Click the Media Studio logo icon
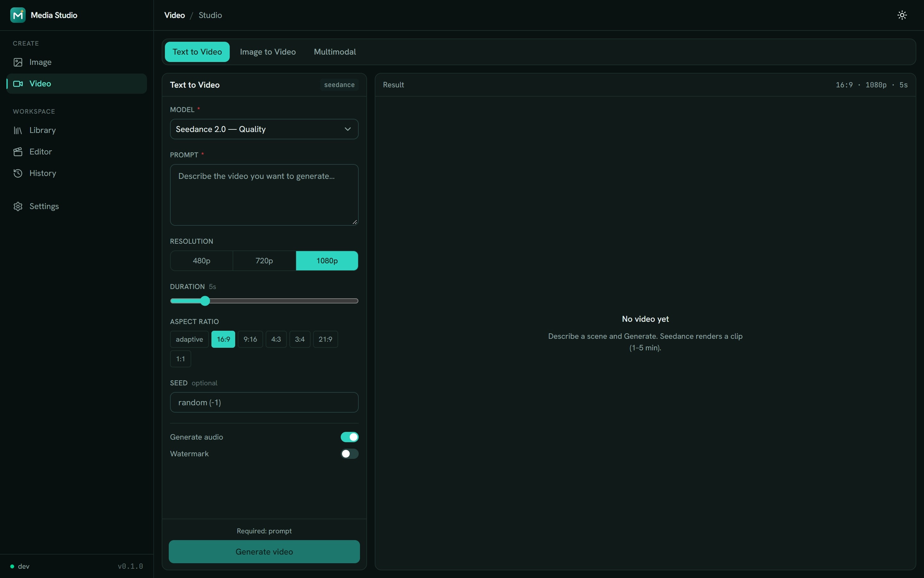The width and height of the screenshot is (924, 578). pyautogui.click(x=18, y=15)
